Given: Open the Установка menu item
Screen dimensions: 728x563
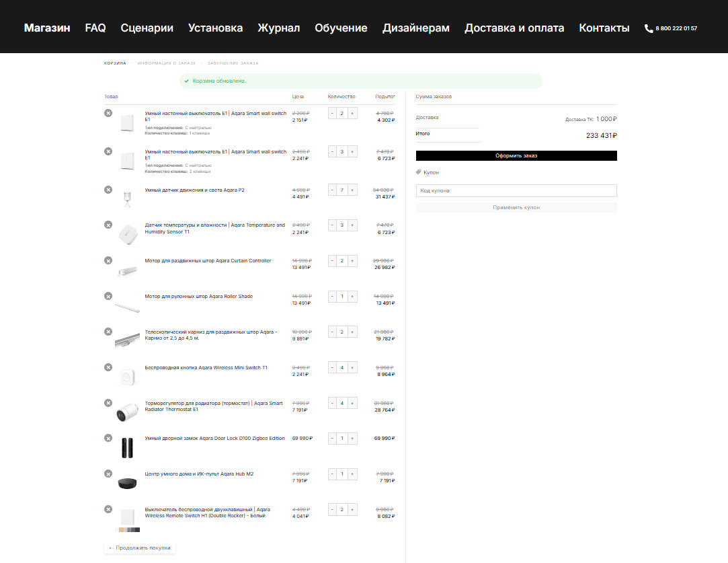Looking at the screenshot, I should (x=215, y=28).
